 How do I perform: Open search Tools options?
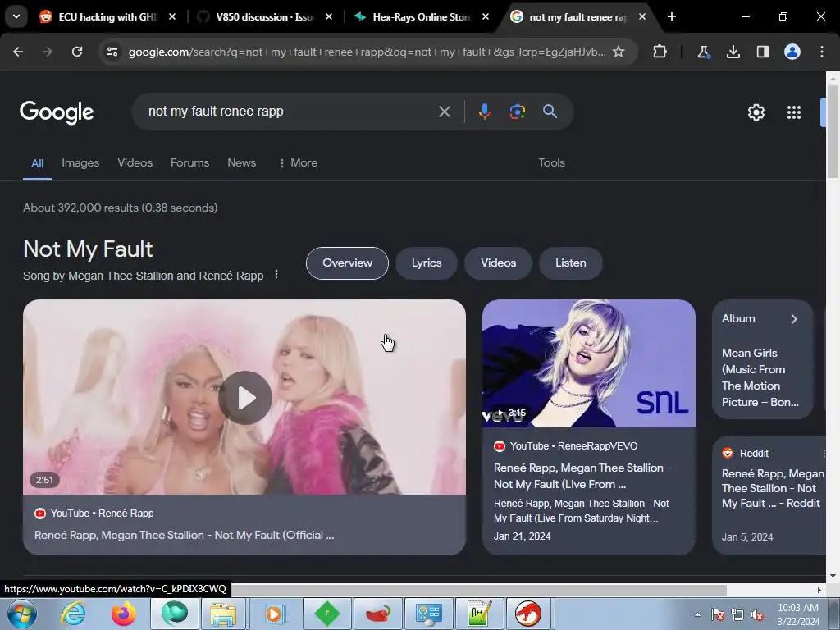tap(551, 162)
